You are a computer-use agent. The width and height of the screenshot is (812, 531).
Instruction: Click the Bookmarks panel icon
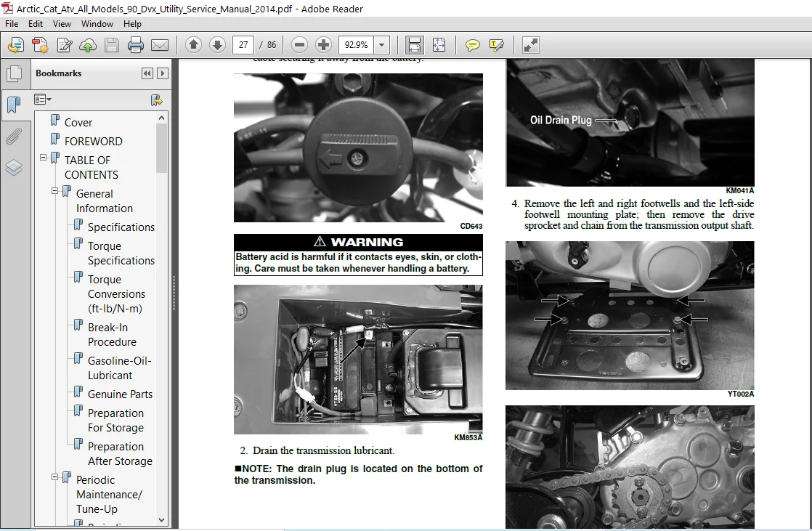click(x=14, y=105)
